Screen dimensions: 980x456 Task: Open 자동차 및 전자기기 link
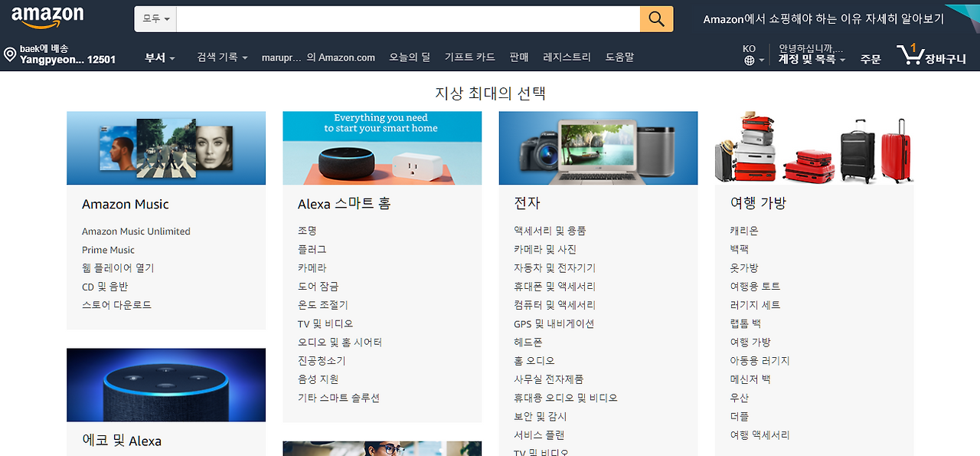(555, 268)
